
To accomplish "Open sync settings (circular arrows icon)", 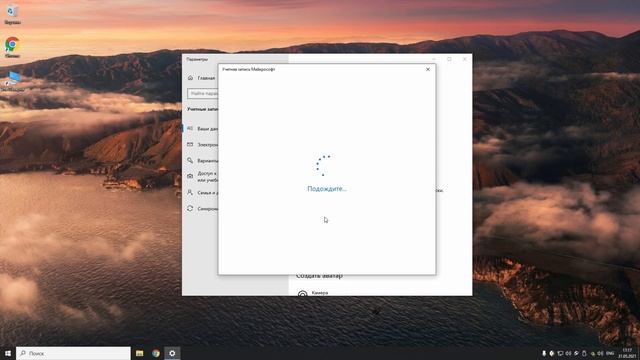I will 190,209.
